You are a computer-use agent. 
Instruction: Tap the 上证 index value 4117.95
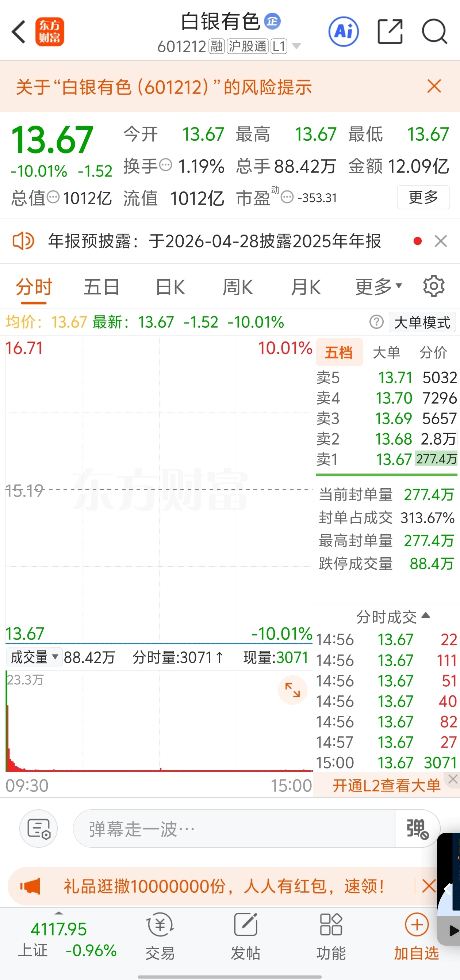click(58, 930)
